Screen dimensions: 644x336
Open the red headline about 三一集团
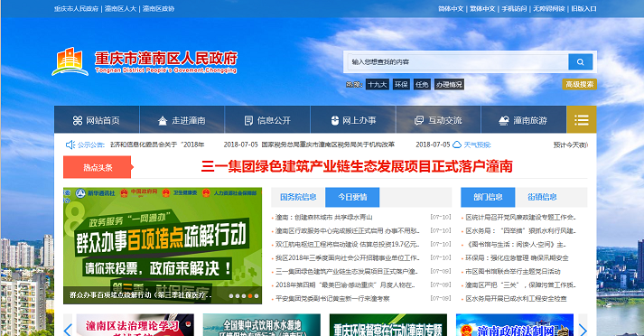click(357, 166)
